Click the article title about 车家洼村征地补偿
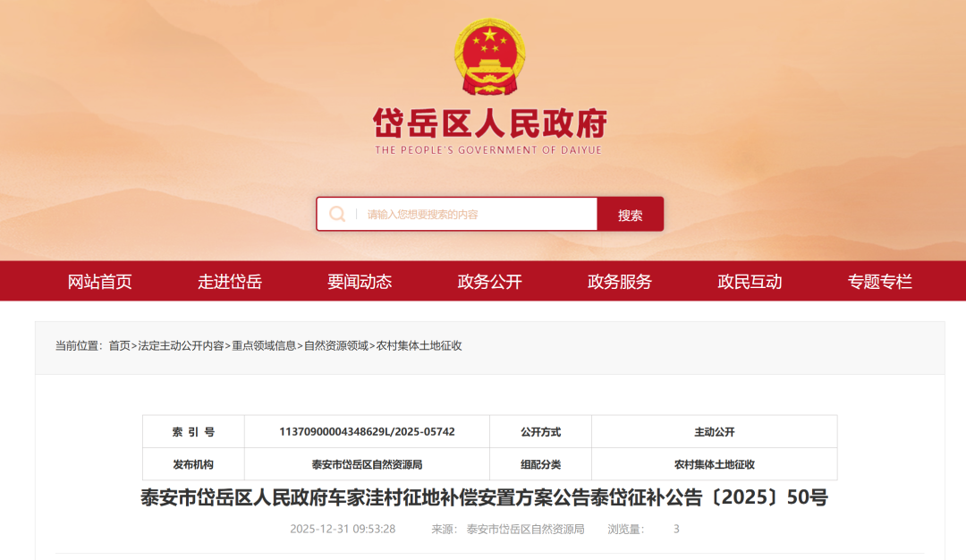This screenshot has height=560, width=966. click(x=484, y=497)
